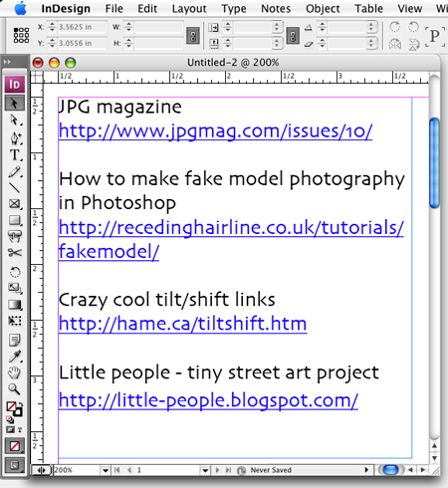Open the page number dropdown
Screen dimensions: 448x488
click(205, 470)
